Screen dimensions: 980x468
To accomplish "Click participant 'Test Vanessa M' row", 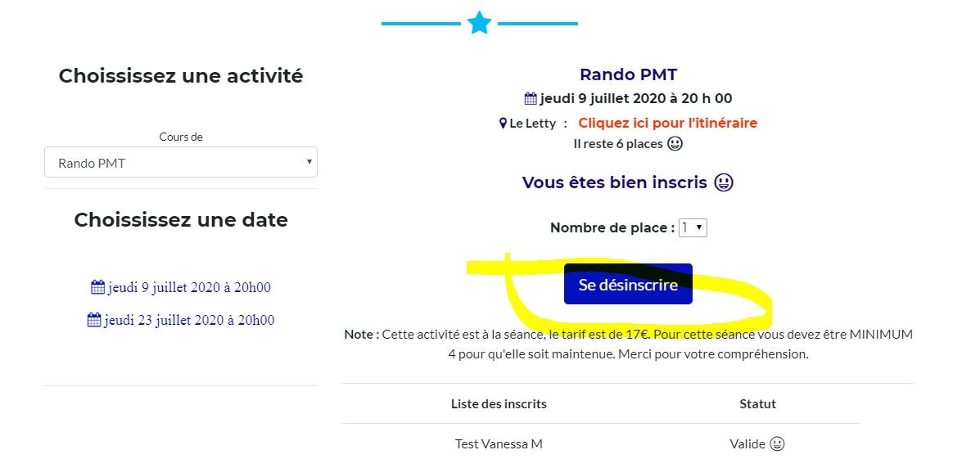I will click(601, 444).
